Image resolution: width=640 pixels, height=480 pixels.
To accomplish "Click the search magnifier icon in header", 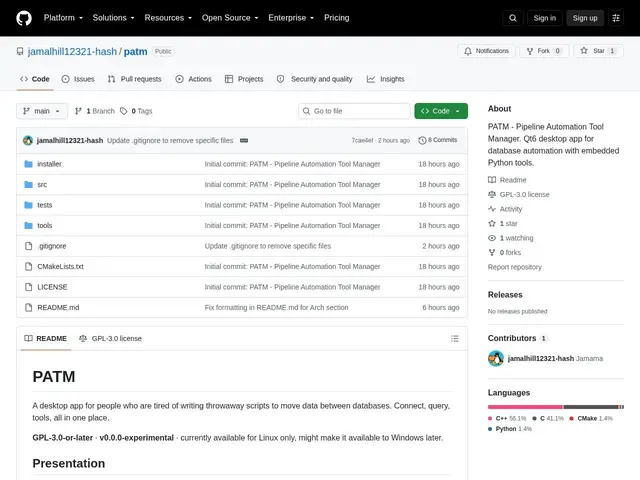I will (513, 18).
